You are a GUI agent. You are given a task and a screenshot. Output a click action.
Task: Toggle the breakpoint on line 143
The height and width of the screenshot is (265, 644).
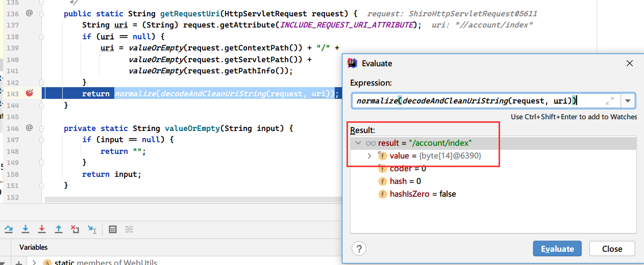click(x=29, y=93)
